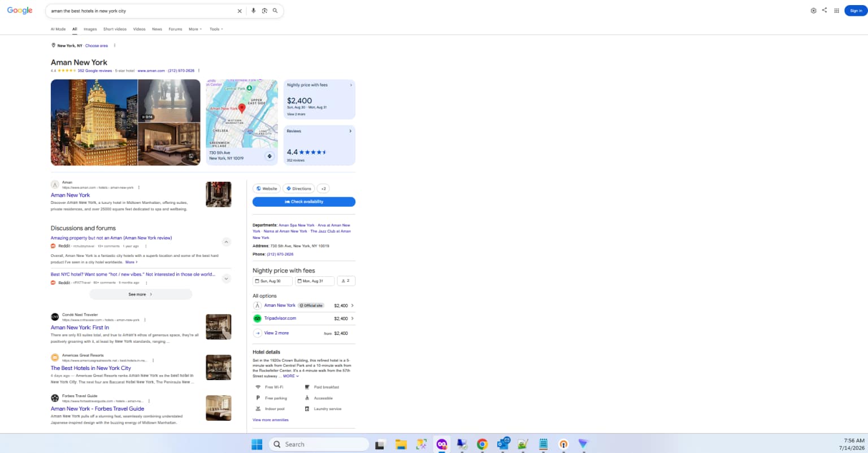Viewport: 868px width, 453px height.
Task: Open Tripadvisor.com $2,400 price option
Action: click(304, 319)
